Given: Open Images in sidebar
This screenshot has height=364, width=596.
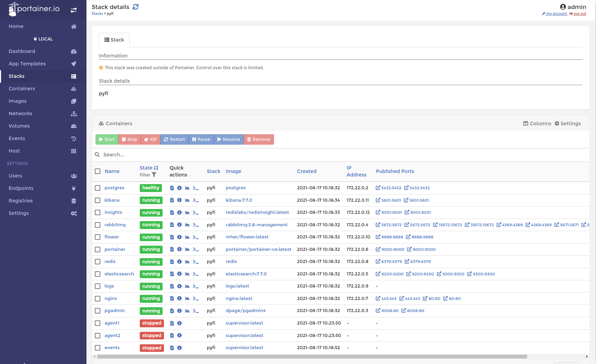Looking at the screenshot, I should (x=43, y=101).
